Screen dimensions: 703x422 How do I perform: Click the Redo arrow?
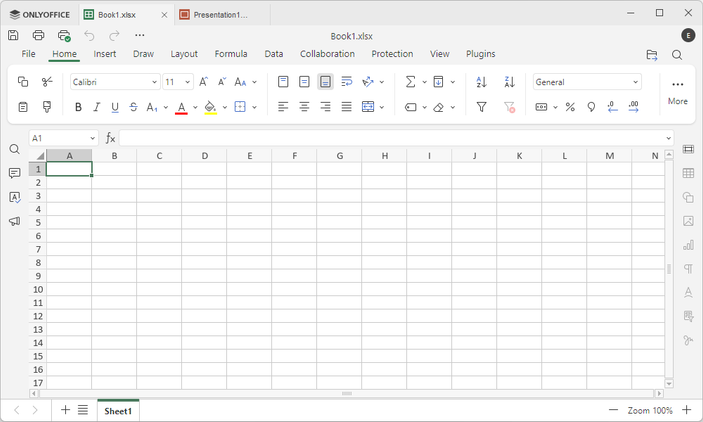click(x=115, y=35)
